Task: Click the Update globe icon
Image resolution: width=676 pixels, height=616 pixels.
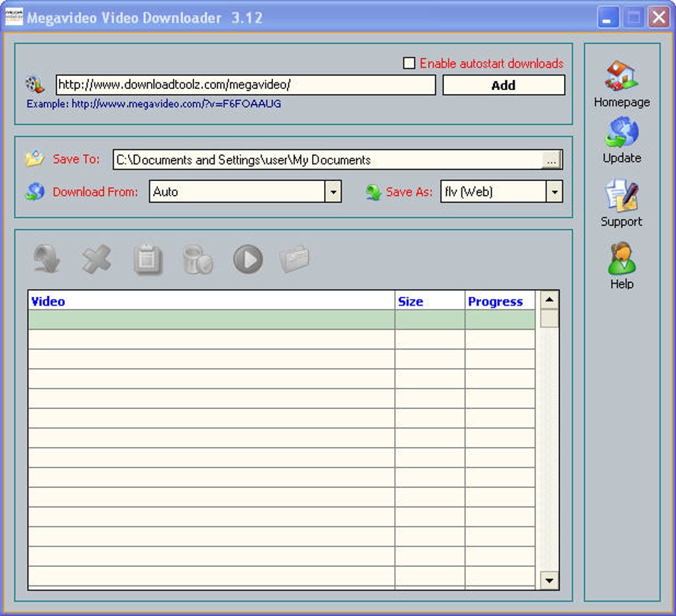Action: click(x=621, y=132)
